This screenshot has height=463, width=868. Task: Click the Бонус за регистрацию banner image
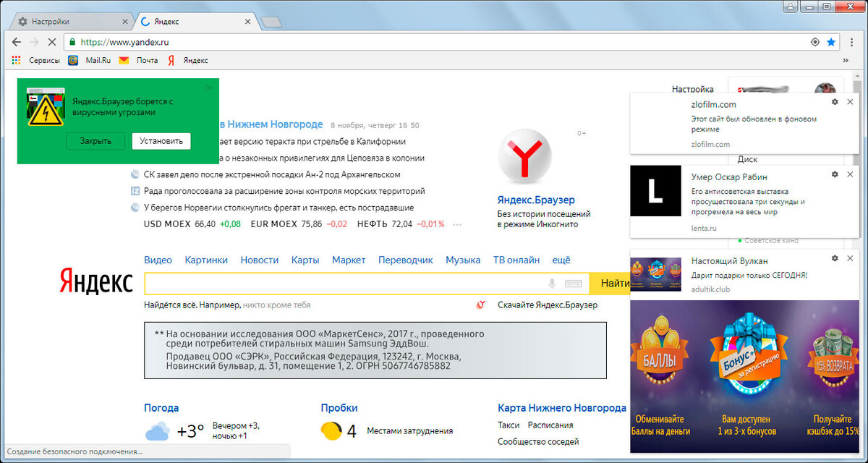point(745,376)
